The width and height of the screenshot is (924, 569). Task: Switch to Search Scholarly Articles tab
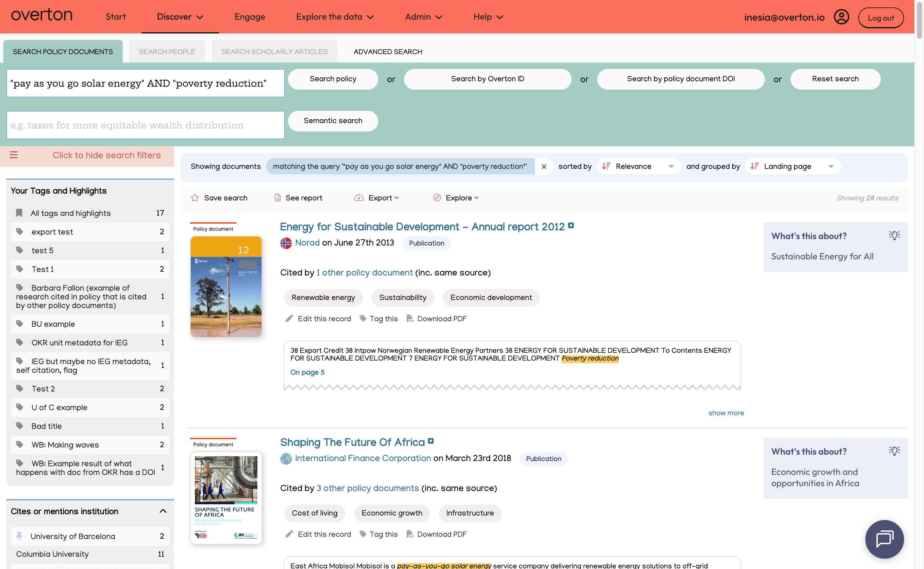[274, 52]
